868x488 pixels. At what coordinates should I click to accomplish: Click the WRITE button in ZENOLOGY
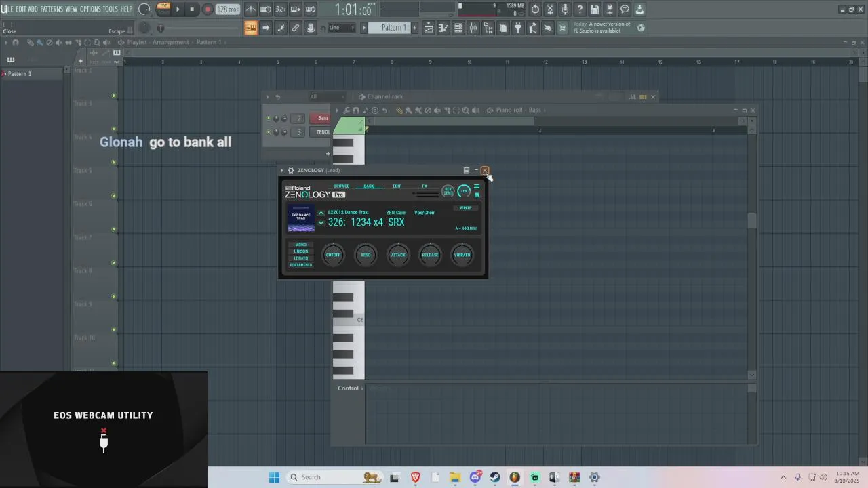(465, 208)
